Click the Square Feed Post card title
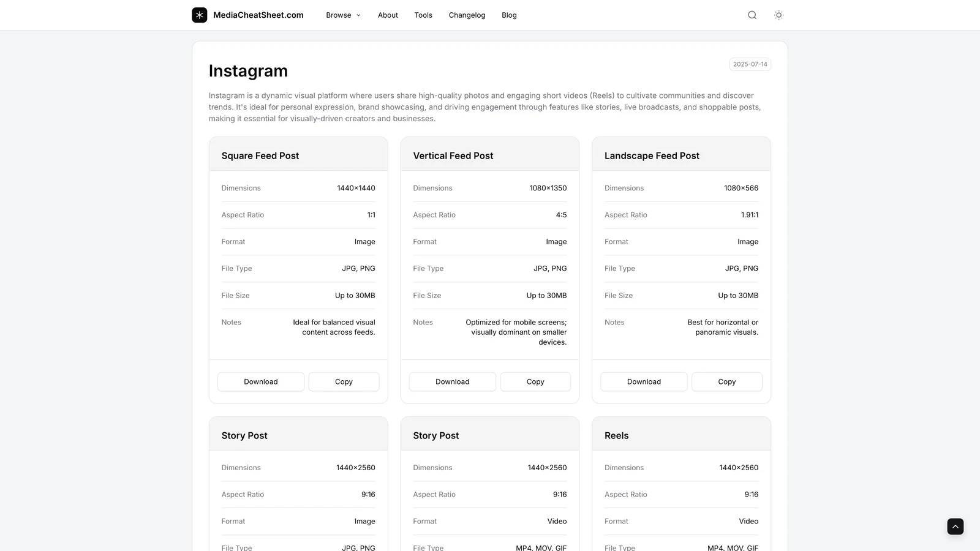Screen dimensions: 980x551 coord(260,156)
